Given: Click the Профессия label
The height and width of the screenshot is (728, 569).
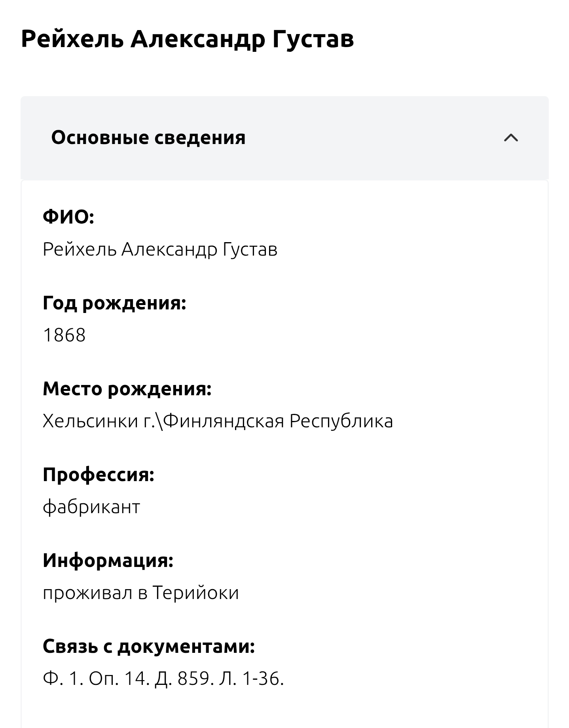Looking at the screenshot, I should (98, 474).
